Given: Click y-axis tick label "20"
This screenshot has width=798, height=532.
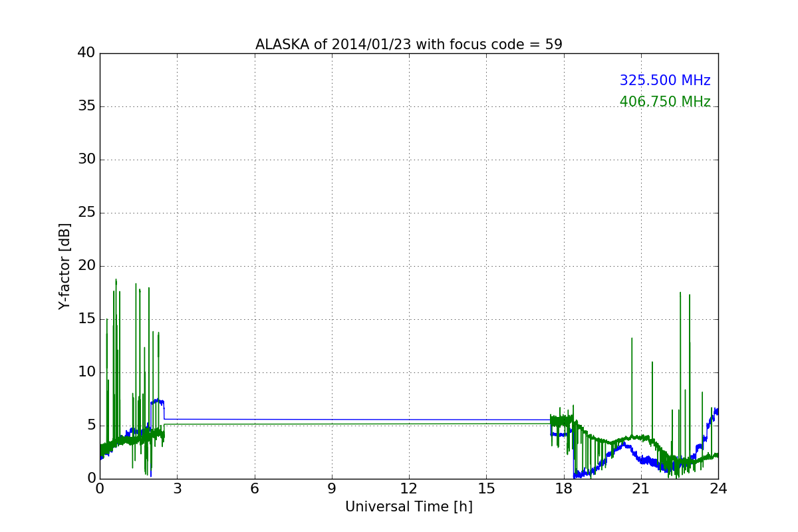Looking at the screenshot, I should pyautogui.click(x=86, y=266).
